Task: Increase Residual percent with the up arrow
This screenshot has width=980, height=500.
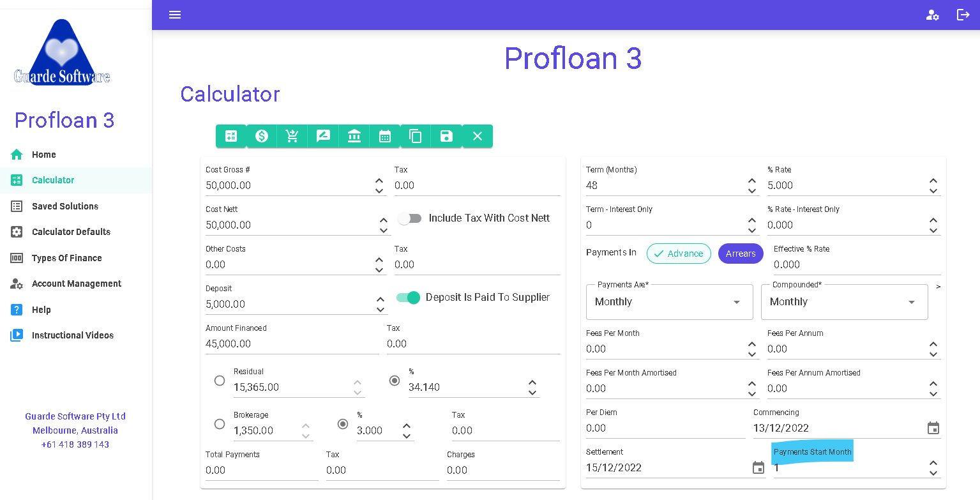Action: 532,383
